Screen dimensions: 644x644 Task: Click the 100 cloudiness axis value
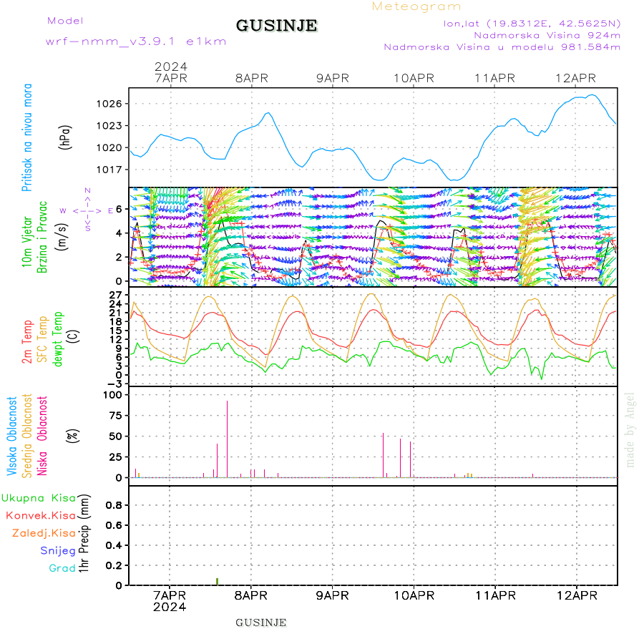point(112,395)
